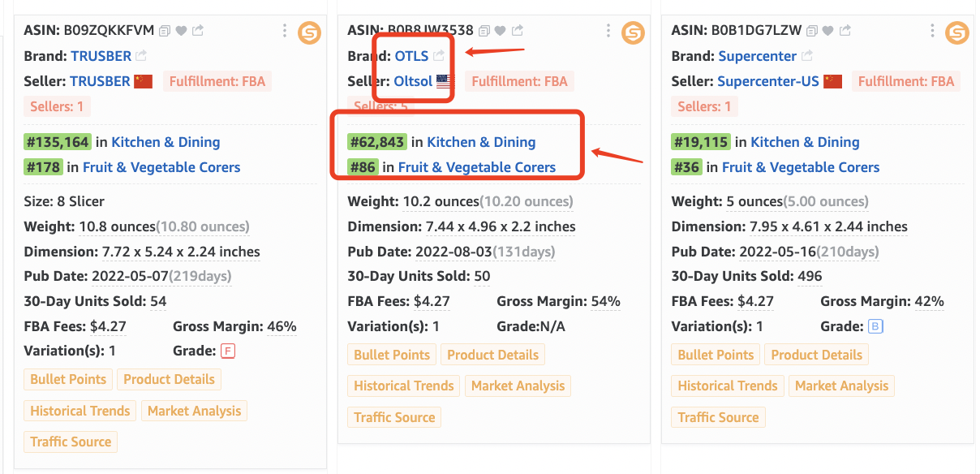View Traffic Source on the TRUSBER card
The image size is (980, 474).
[71, 442]
